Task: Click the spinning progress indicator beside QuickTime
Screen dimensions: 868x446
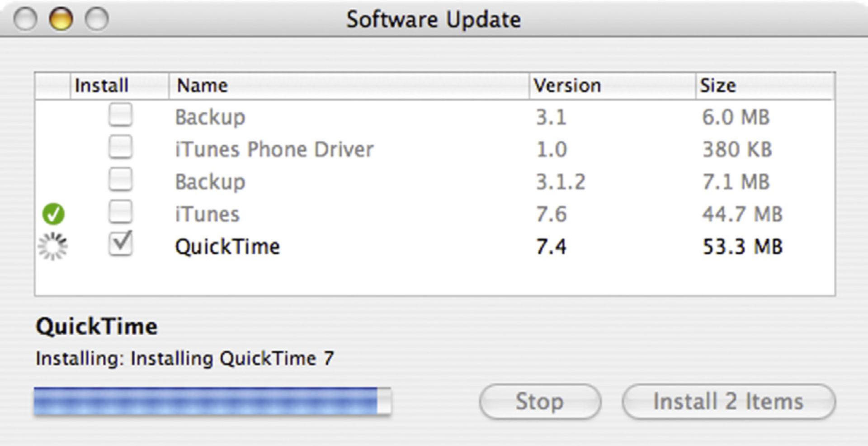Action: [53, 247]
